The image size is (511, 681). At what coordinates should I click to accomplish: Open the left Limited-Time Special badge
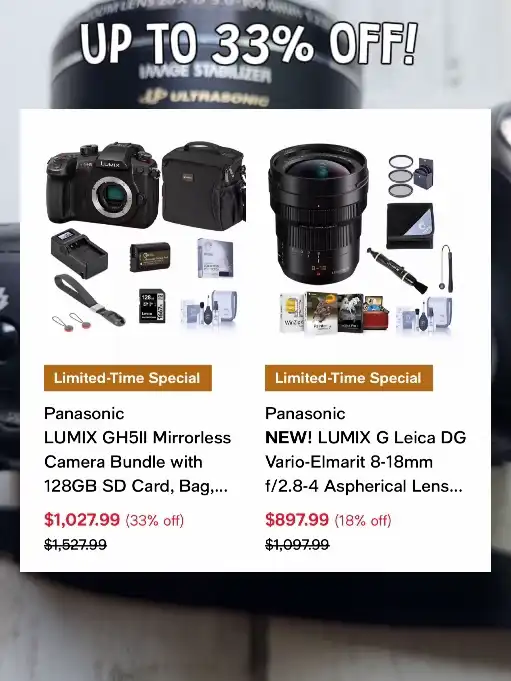[x=128, y=378]
